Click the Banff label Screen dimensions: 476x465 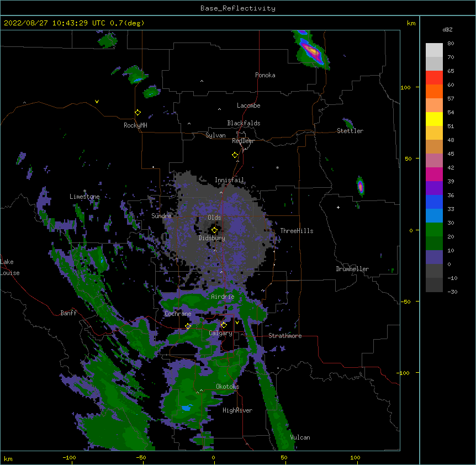(x=68, y=313)
